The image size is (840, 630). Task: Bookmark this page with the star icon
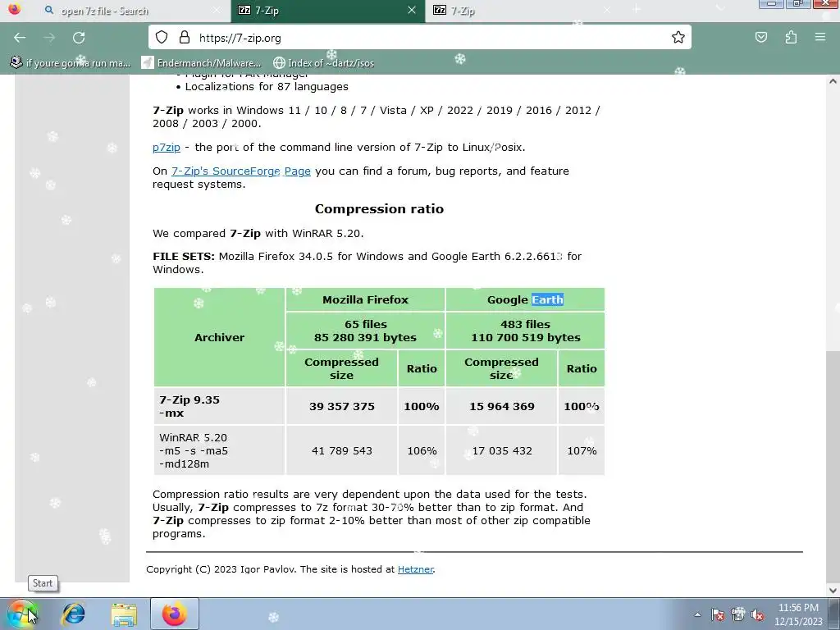click(x=678, y=38)
